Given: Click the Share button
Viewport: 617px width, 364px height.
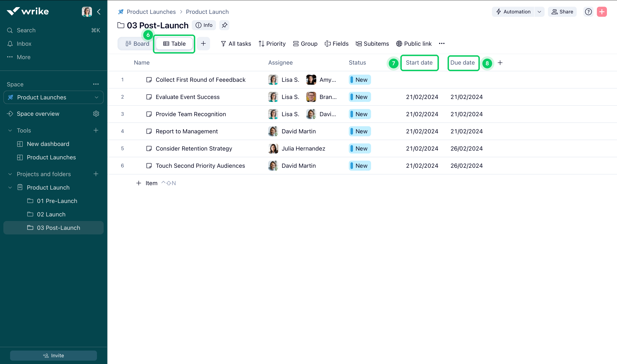Looking at the screenshot, I should pos(562,12).
